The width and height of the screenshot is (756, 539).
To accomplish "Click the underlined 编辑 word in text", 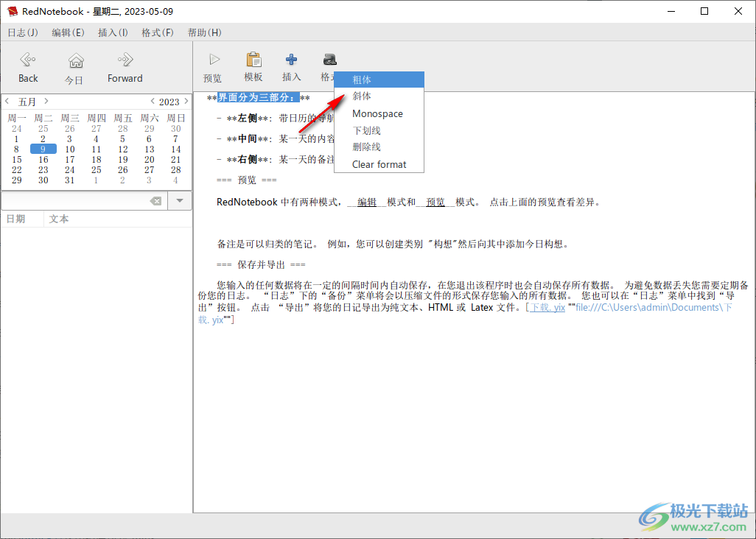I will coord(366,202).
